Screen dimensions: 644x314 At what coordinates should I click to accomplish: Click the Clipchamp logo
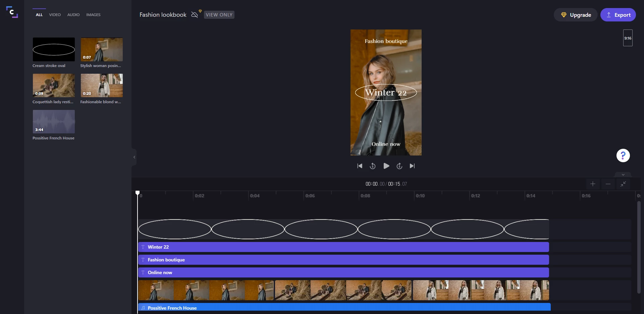(12, 12)
